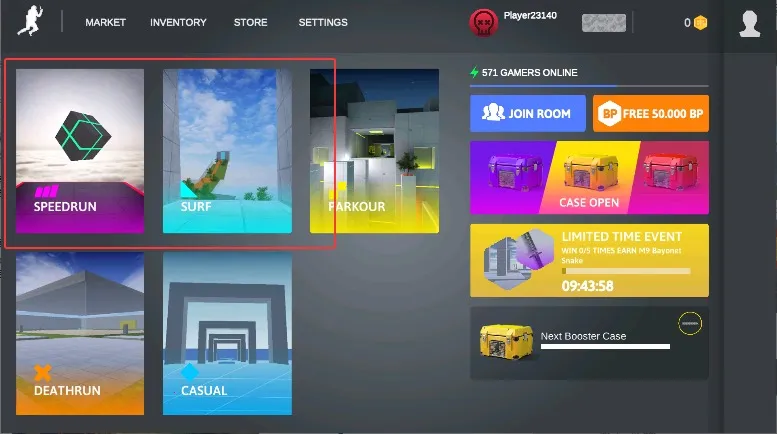Open the Store page
This screenshot has height=434, width=777.
pyautogui.click(x=250, y=22)
